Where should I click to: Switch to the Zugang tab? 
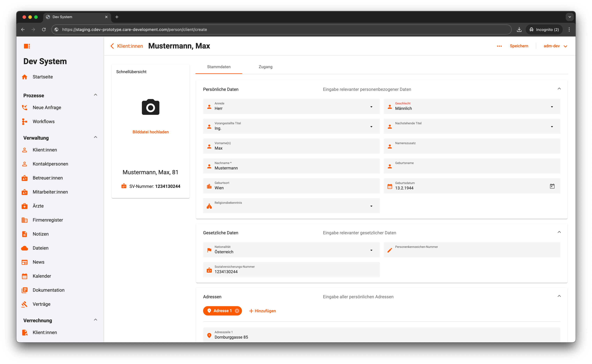tap(265, 67)
